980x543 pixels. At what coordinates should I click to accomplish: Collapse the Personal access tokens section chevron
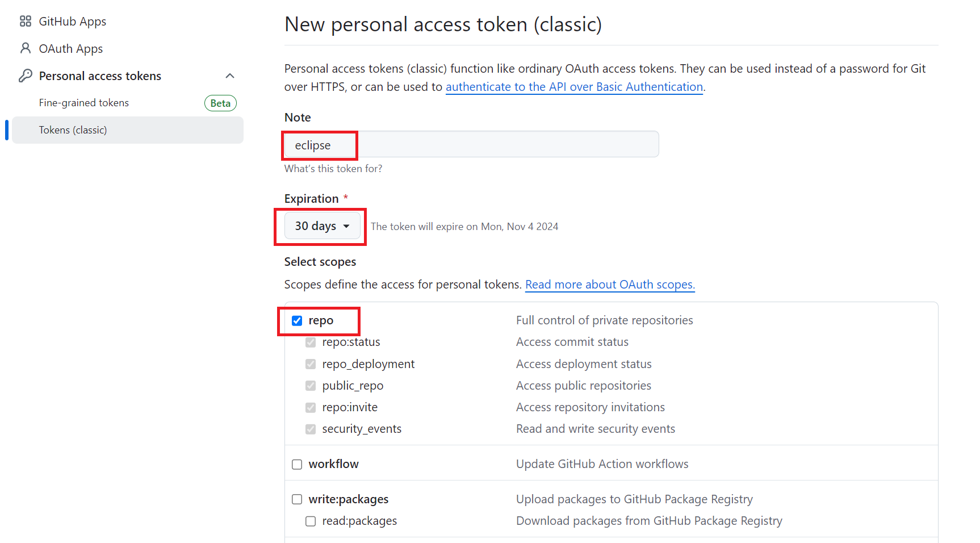(230, 76)
